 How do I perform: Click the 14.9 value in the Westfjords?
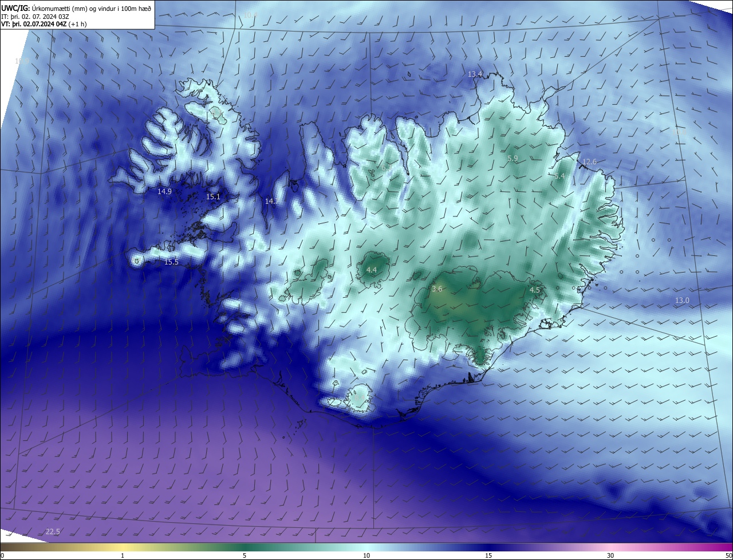(164, 192)
